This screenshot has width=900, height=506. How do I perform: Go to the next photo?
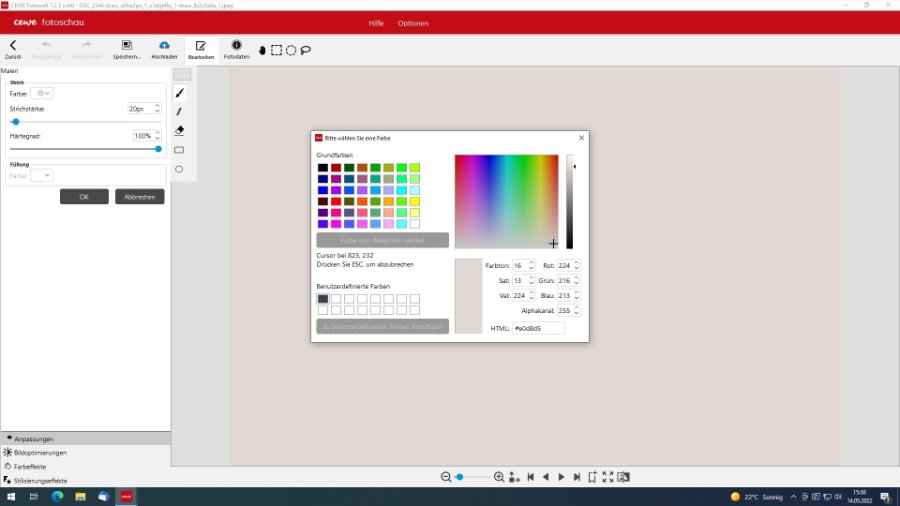561,477
